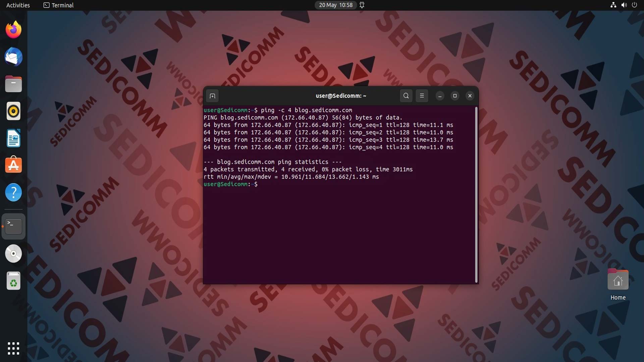Viewport: 644px width, 362px height.
Task: Open Terminal app menu in top bar
Action: coord(58,5)
